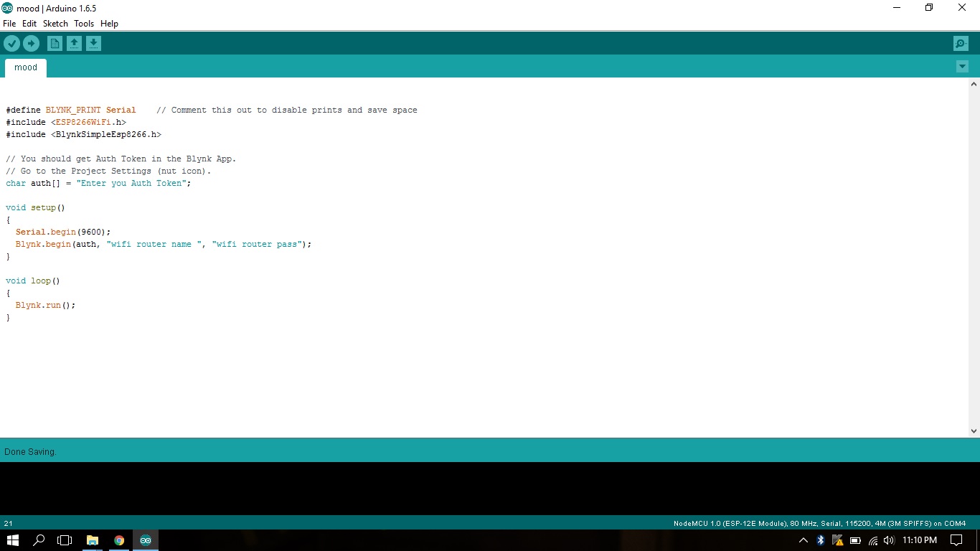Open the Serial Monitor magnifier icon

[961, 44]
